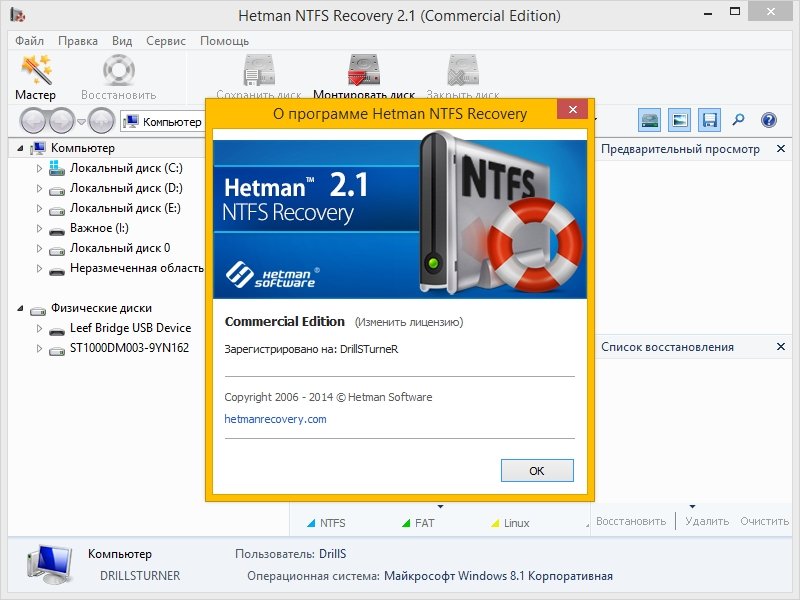Image resolution: width=800 pixels, height=600 pixels.
Task: Expand the Локальный диск 0 node
Action: (x=39, y=248)
